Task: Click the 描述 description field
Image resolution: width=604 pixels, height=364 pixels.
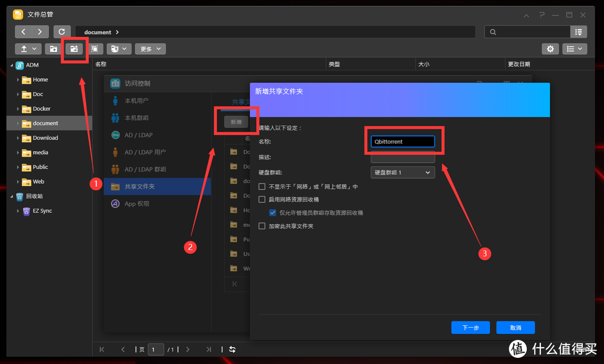Action: 403,157
